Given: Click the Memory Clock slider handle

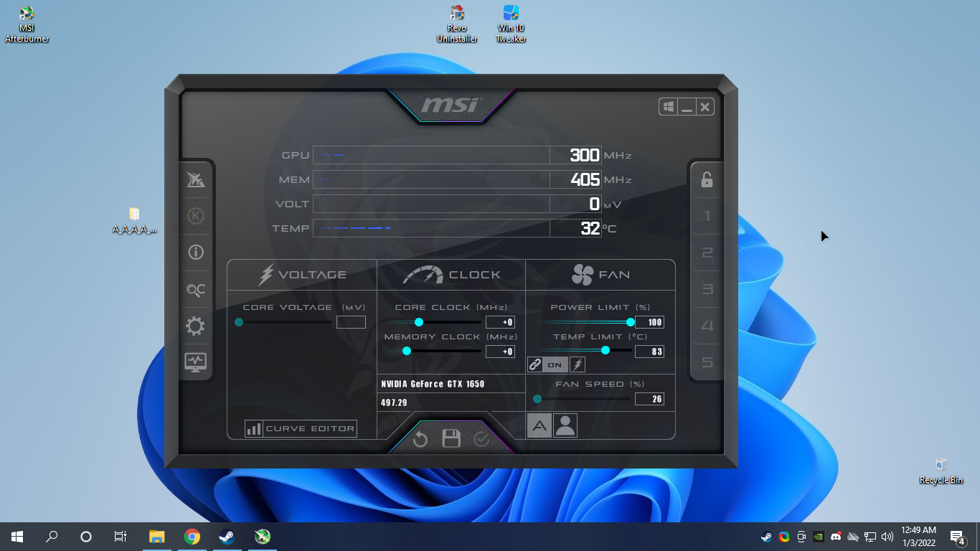Looking at the screenshot, I should (407, 351).
